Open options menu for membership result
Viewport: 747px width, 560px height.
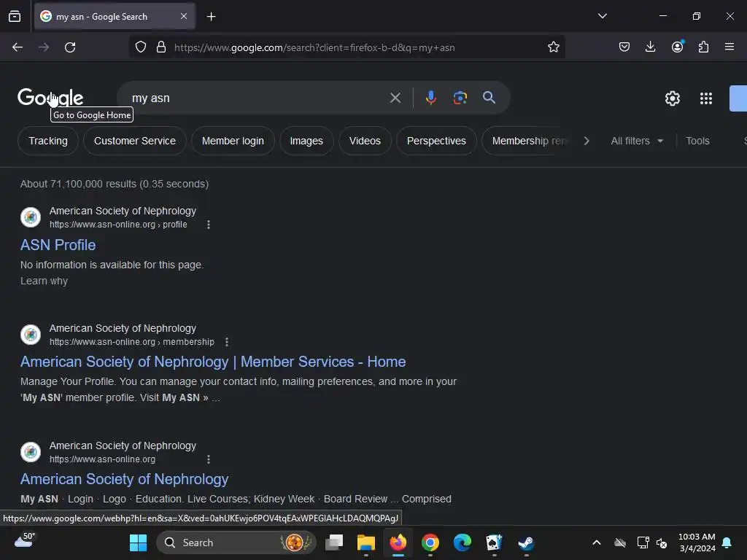coord(227,342)
